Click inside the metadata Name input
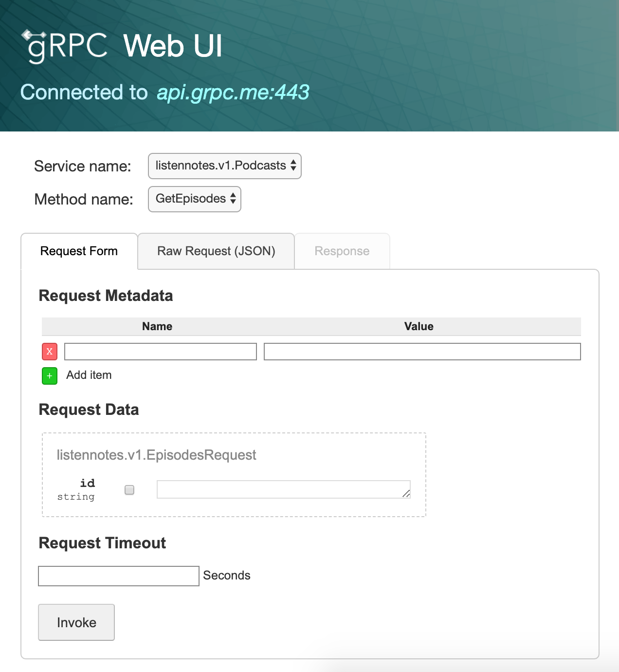This screenshot has height=672, width=619. click(x=160, y=351)
